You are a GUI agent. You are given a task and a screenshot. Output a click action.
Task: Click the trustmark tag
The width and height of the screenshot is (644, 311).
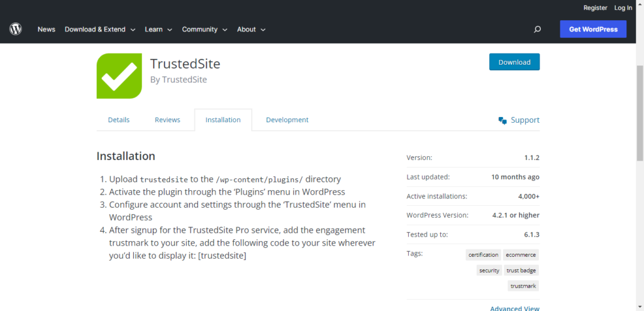point(523,285)
